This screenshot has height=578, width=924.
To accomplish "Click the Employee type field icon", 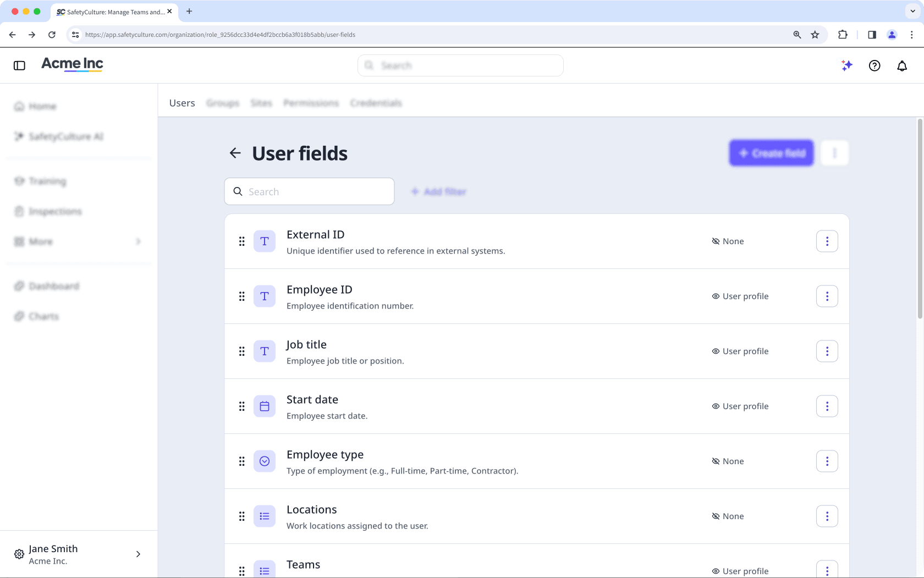I will tap(265, 461).
